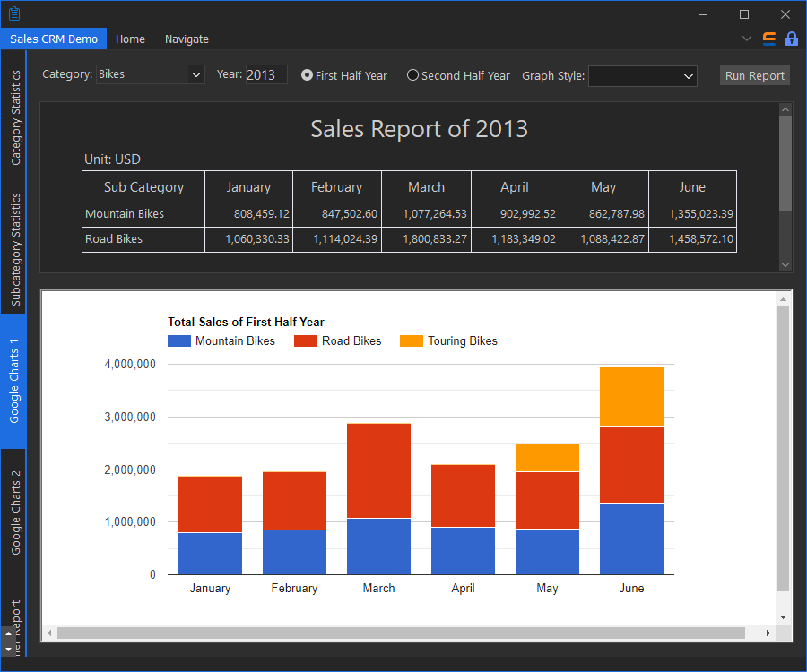Click the February red Road Bikes bar segment
Viewport: 807px width, 672px height.
tap(294, 501)
